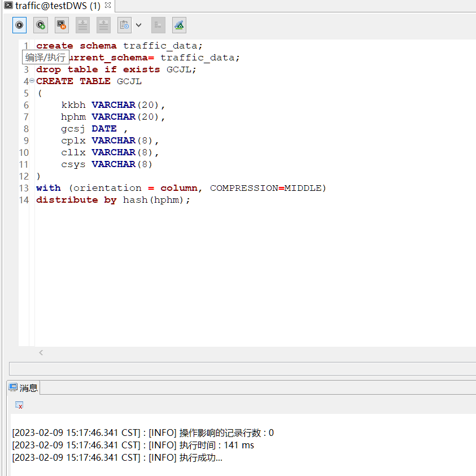Image resolution: width=476 pixels, height=476 pixels.
Task: Collapse the CREATE TABLE code block at line 4
Action: (32, 81)
